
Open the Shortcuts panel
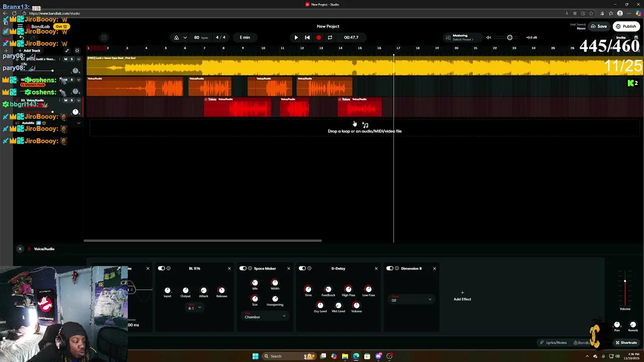(626, 342)
